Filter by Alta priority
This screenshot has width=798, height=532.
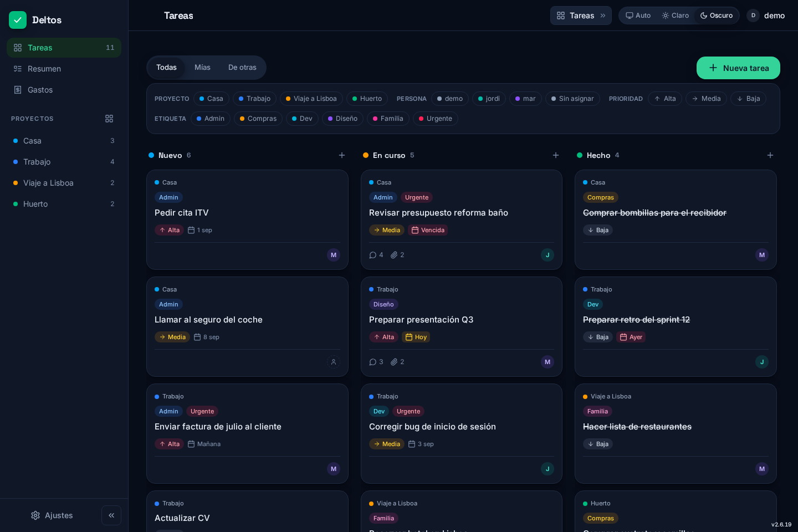[x=665, y=99]
